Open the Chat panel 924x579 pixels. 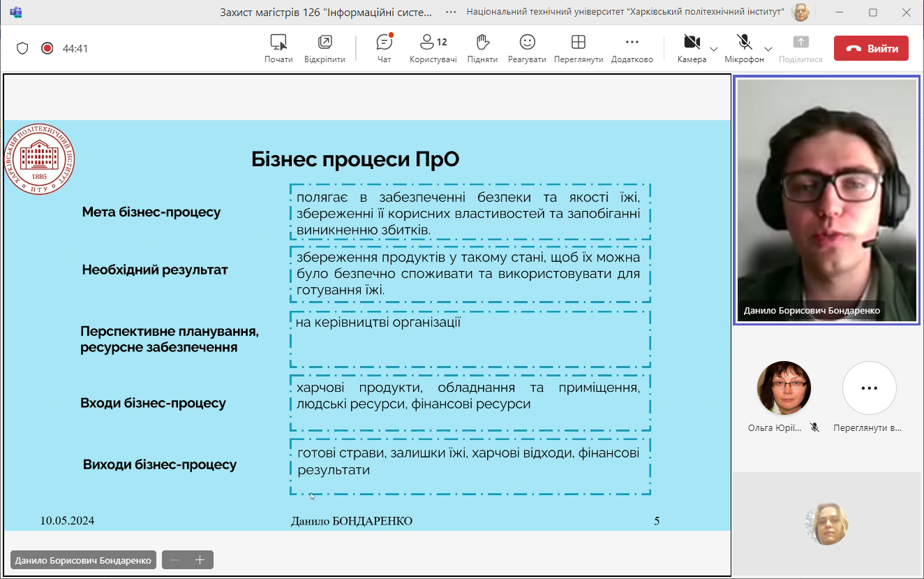384,47
